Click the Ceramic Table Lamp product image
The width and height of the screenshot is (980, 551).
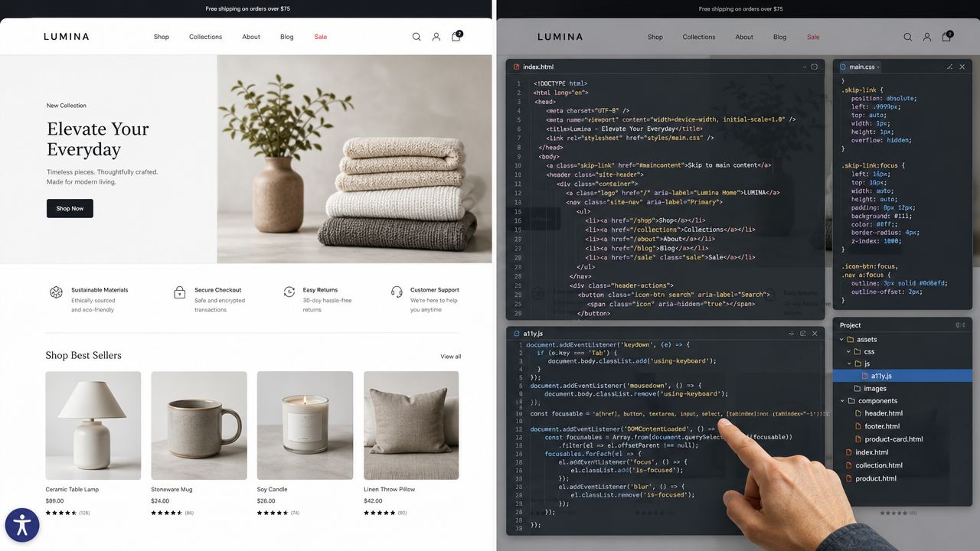pos(93,426)
